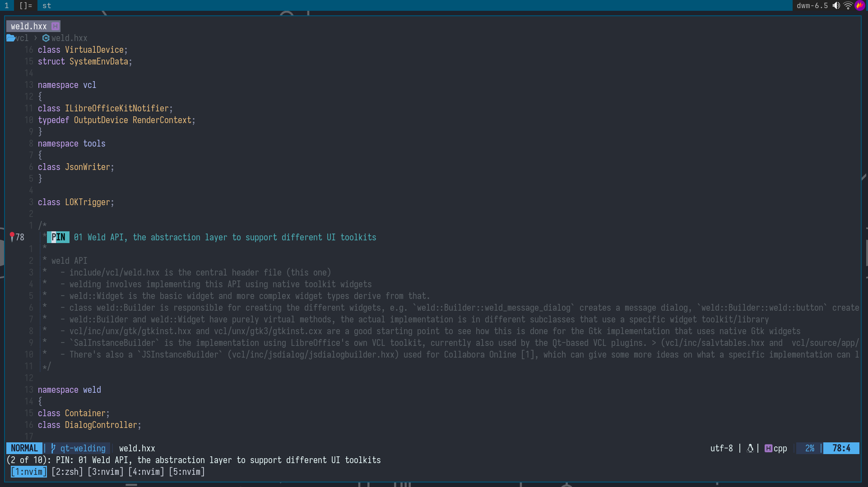Click the vcl folder icon in breadcrumb

pos(10,38)
